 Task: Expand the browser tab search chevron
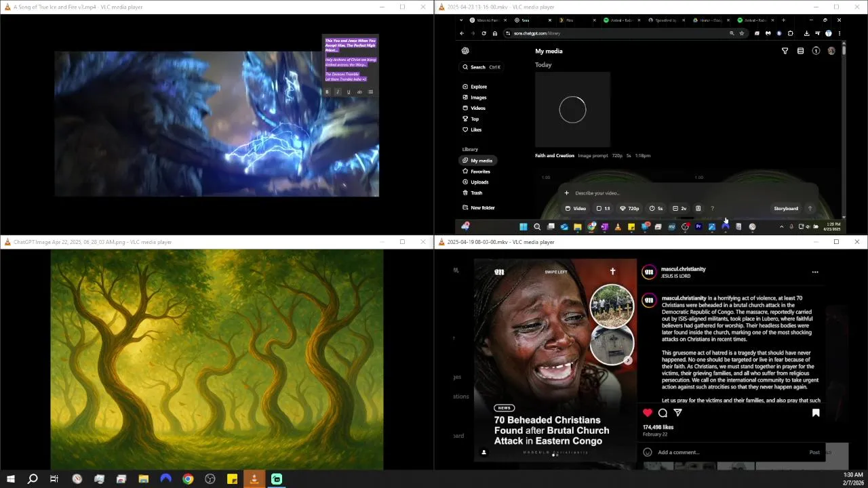(462, 20)
